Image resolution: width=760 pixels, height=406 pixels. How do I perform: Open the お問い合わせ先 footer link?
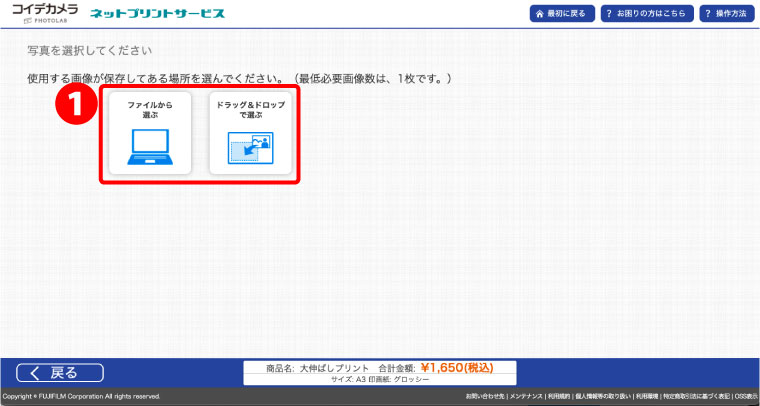(x=486, y=397)
